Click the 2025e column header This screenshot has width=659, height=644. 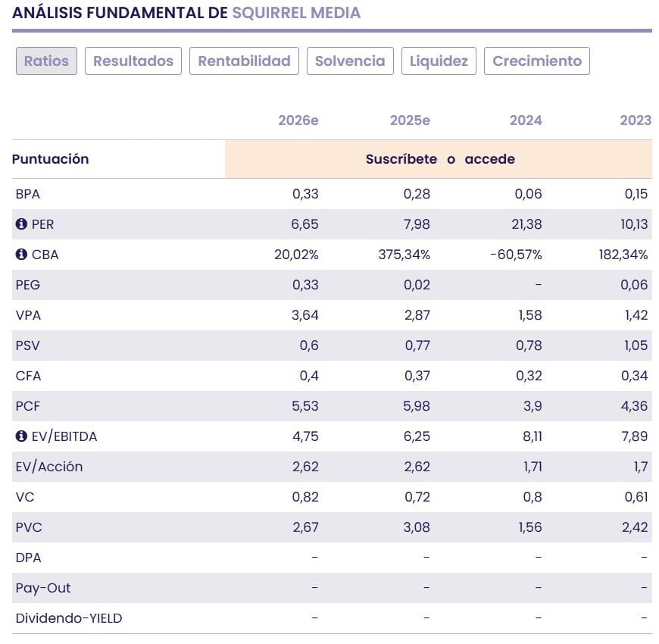click(x=410, y=120)
